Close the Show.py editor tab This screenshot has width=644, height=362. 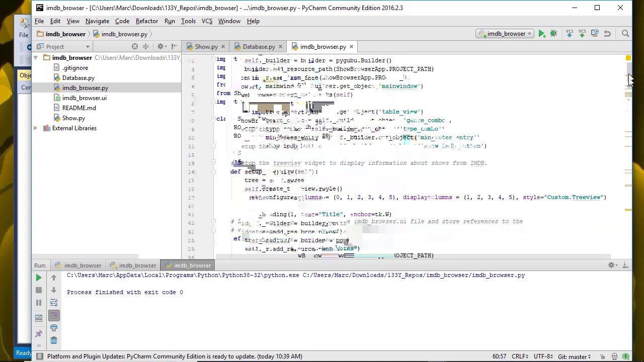tap(223, 47)
